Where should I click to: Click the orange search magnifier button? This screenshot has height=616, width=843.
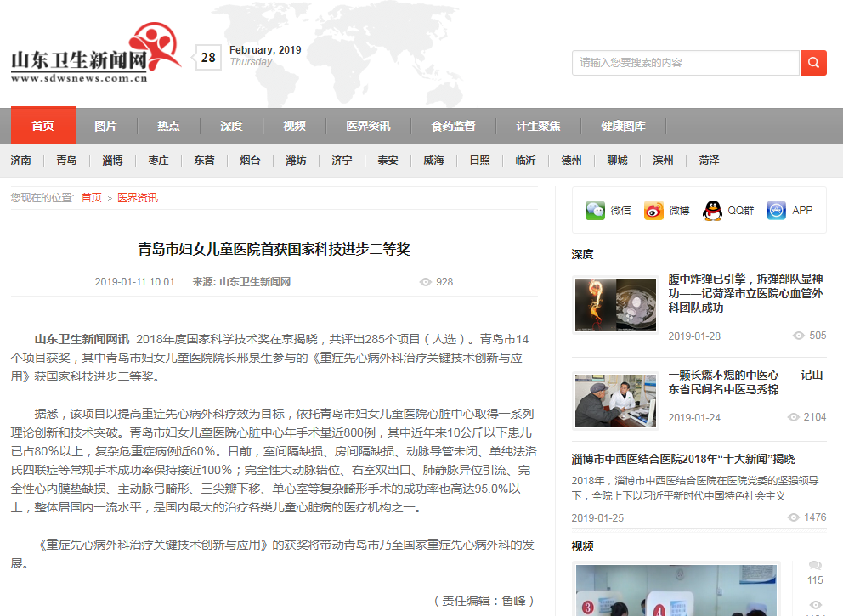coord(812,63)
